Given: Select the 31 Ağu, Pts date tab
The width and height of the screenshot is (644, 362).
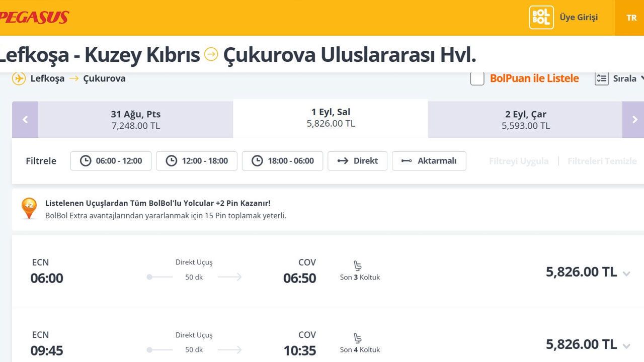Looking at the screenshot, I should pyautogui.click(x=135, y=120).
